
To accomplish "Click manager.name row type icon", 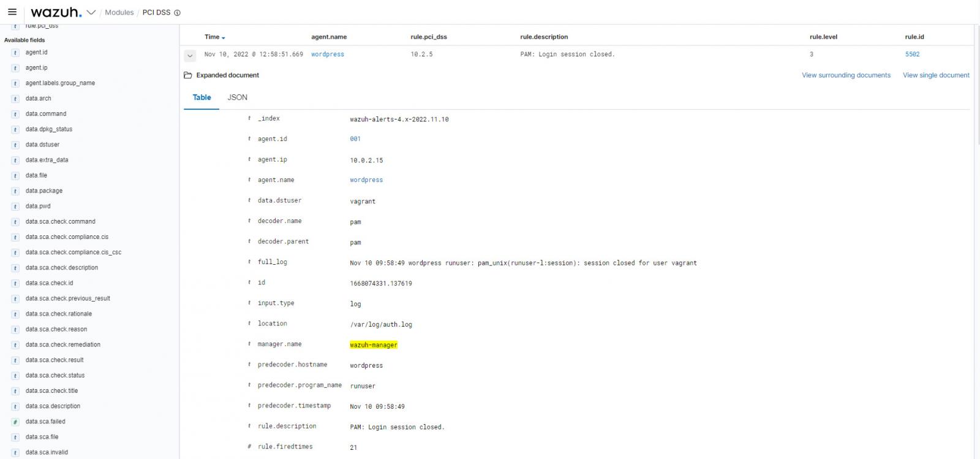I will click(249, 344).
